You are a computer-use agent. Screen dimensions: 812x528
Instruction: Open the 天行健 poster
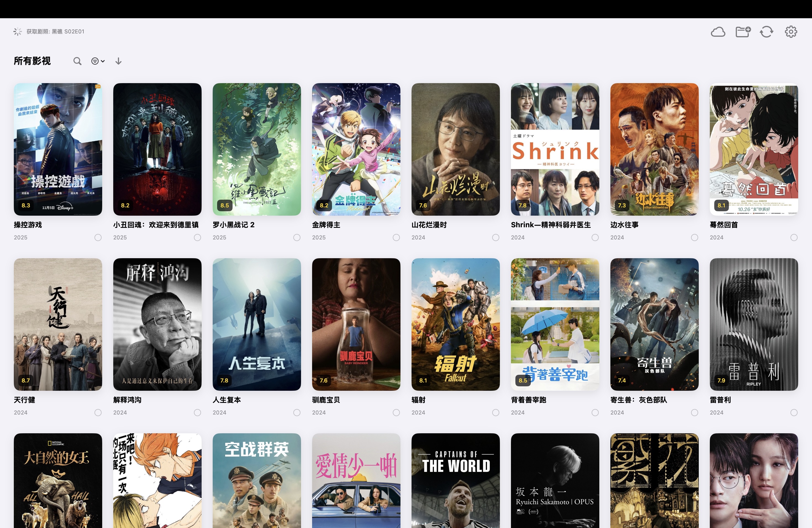[58, 324]
